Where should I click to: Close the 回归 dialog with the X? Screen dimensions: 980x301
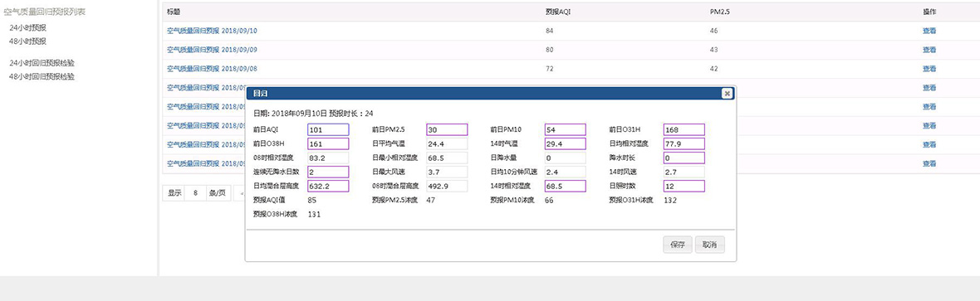tap(726, 93)
